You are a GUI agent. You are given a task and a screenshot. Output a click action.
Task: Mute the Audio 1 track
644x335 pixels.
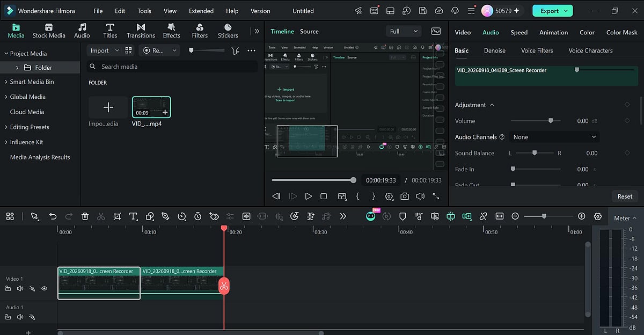[x=20, y=317]
